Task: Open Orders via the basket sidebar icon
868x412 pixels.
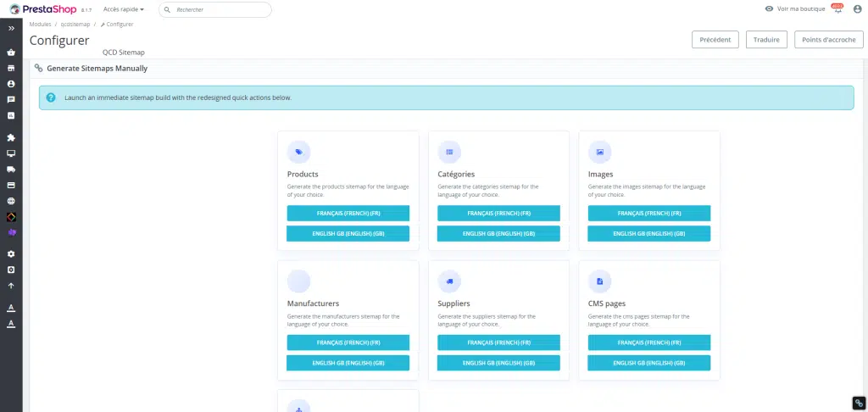Action: (11, 53)
